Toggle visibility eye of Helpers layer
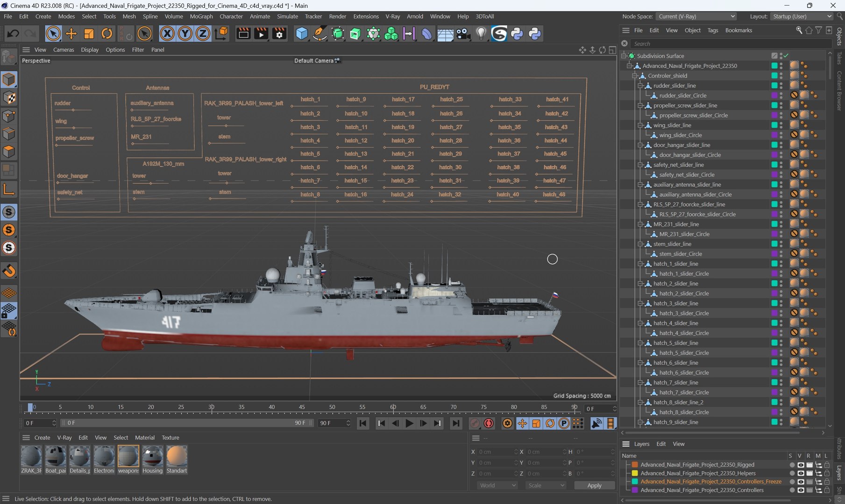 pos(801,473)
